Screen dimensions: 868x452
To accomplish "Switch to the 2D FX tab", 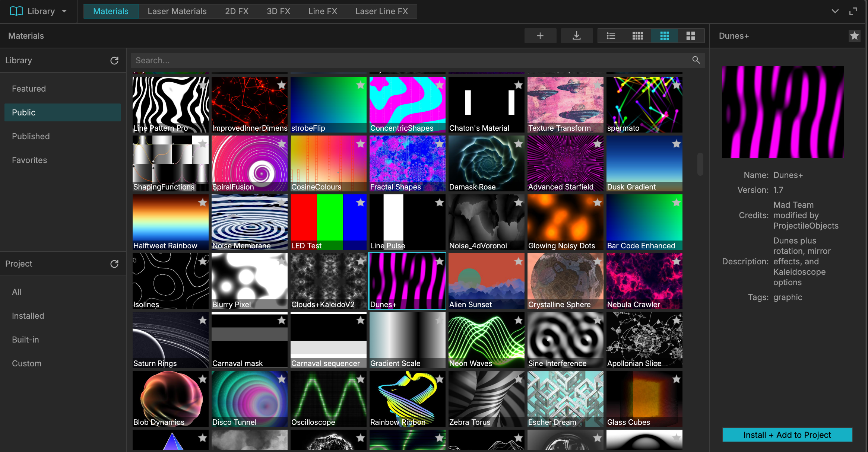I will [x=237, y=11].
